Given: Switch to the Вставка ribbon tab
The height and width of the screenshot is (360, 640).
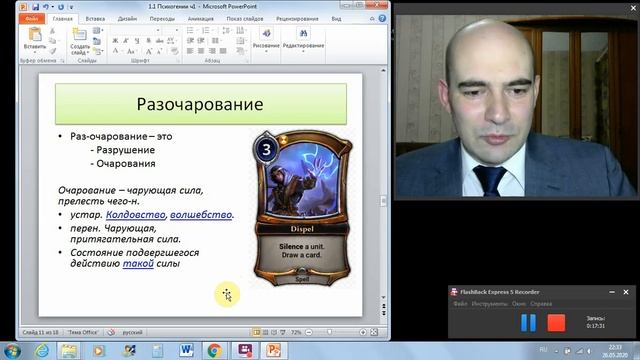Looking at the screenshot, I should 95,19.
